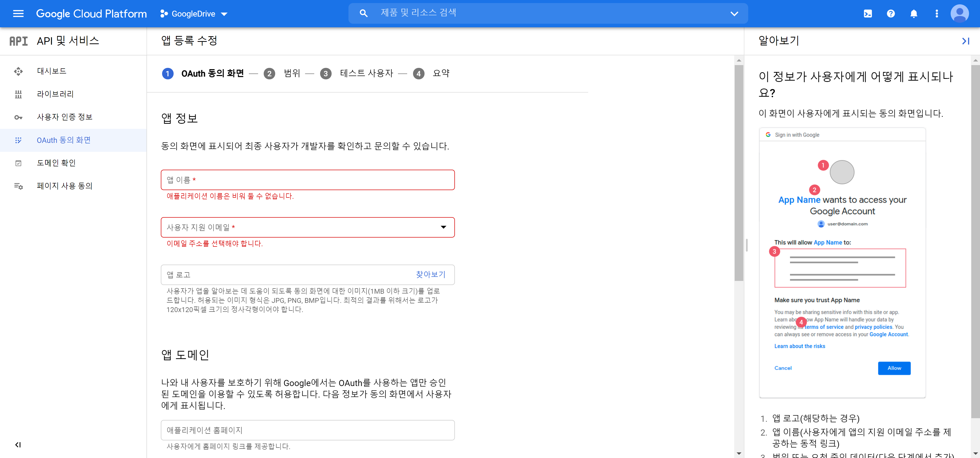This screenshot has width=980, height=458.
Task: Go to 대시보드 in sidebar
Action: 51,71
